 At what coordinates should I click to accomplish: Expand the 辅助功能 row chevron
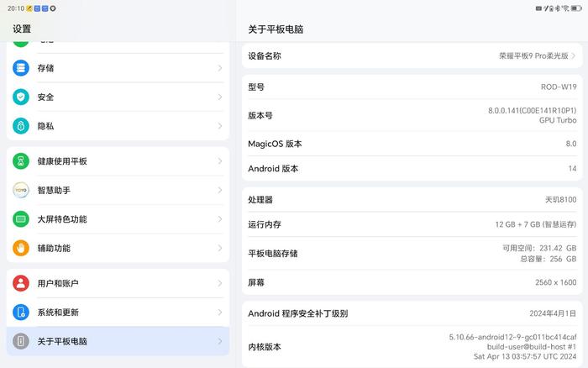coord(220,248)
